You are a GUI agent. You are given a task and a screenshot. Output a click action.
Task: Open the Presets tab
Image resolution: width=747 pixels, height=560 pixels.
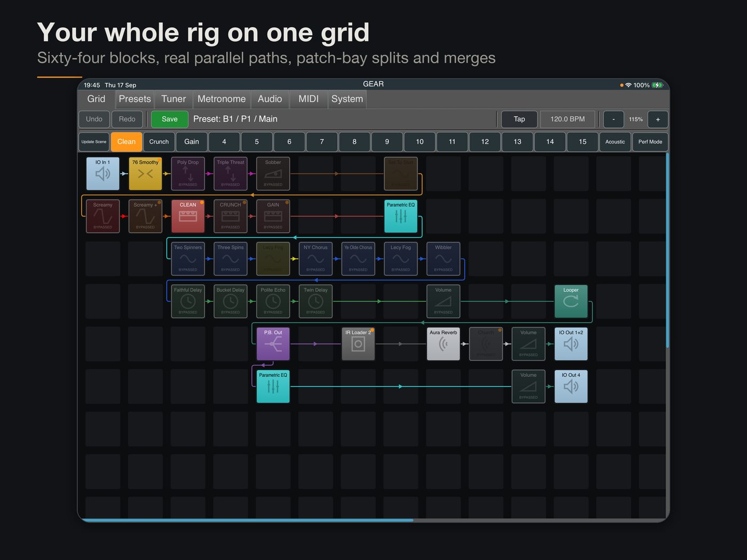(x=135, y=99)
